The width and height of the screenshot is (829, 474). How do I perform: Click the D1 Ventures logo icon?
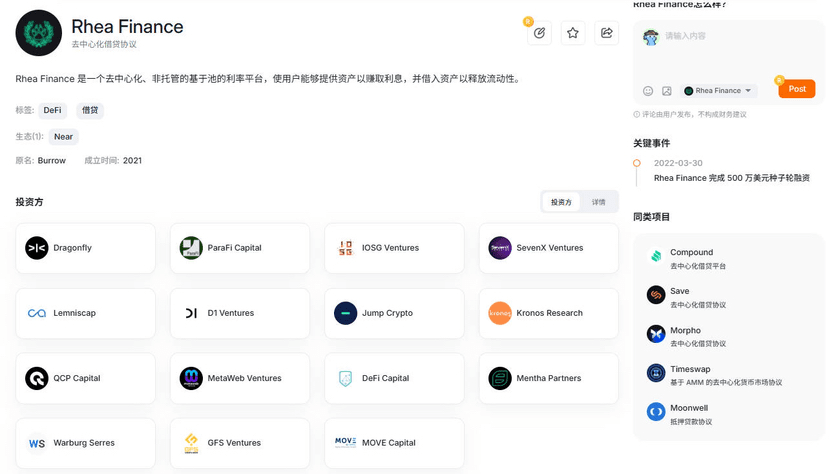pyautogui.click(x=191, y=313)
